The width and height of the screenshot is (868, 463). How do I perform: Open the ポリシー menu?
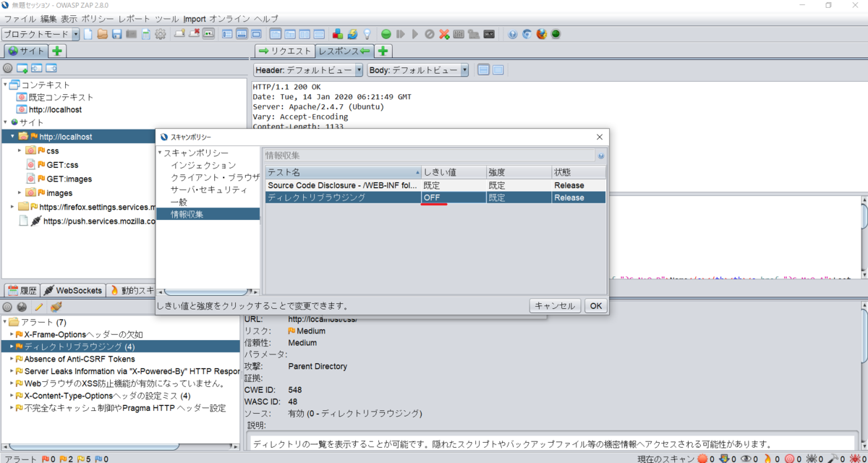97,18
